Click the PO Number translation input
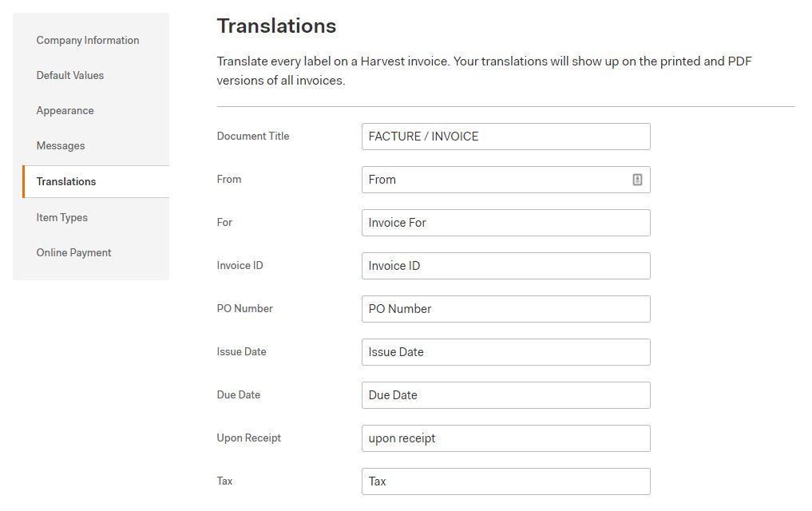The width and height of the screenshot is (812, 511). coord(505,309)
